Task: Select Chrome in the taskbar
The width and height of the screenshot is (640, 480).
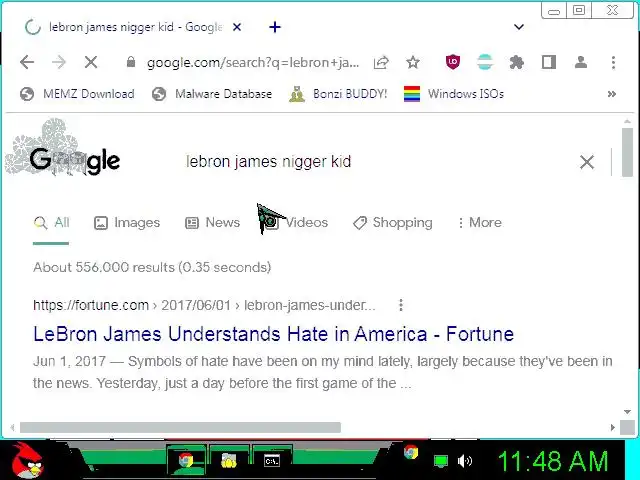Action: pos(186,461)
